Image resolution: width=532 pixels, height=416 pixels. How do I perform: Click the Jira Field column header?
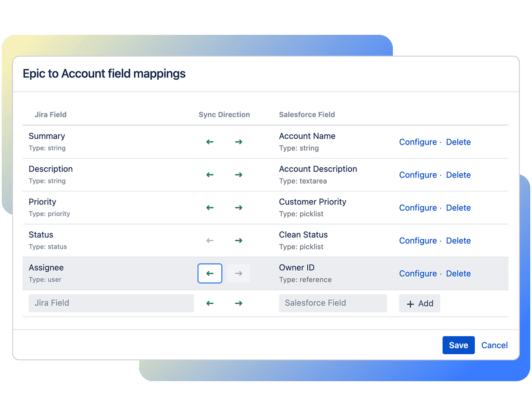tap(50, 115)
